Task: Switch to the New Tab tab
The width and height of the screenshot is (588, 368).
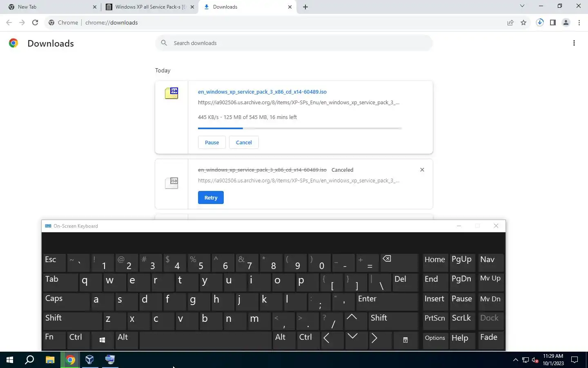Action: (51, 7)
